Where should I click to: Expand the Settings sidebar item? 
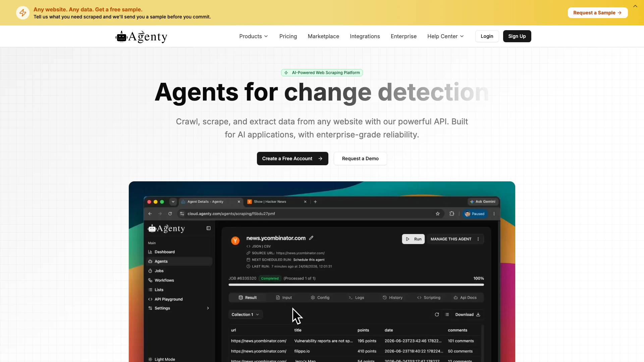click(x=179, y=308)
